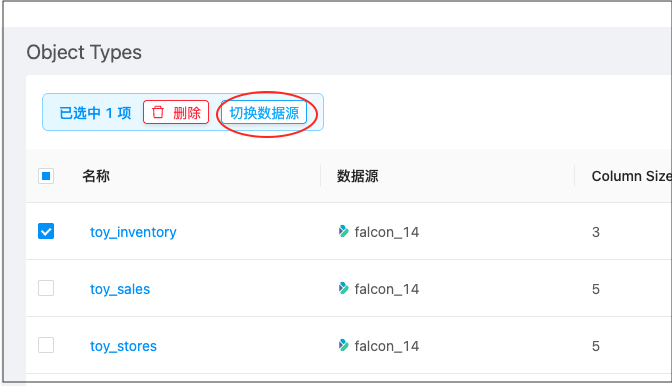This screenshot has height=386, width=672.
Task: Click column size value 5 for toy_sales
Action: click(x=596, y=289)
